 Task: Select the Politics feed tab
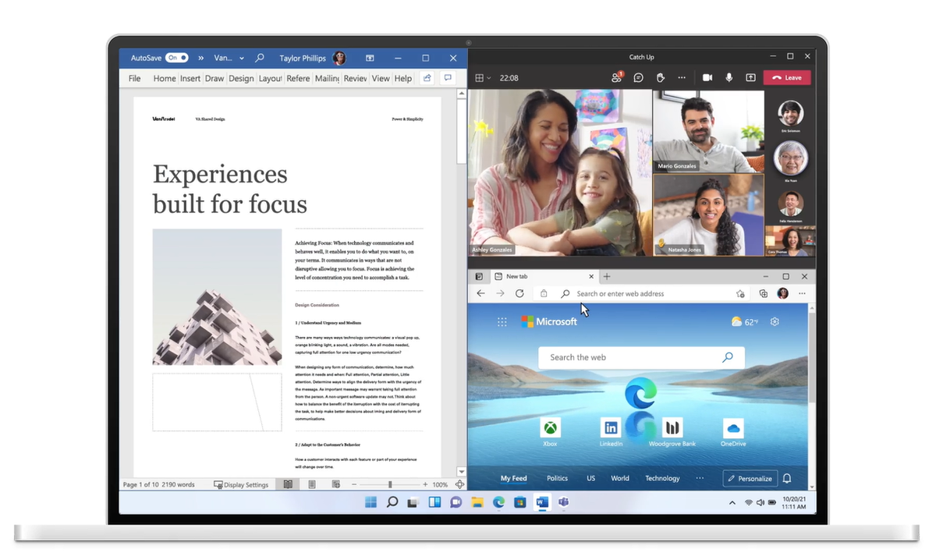(557, 478)
